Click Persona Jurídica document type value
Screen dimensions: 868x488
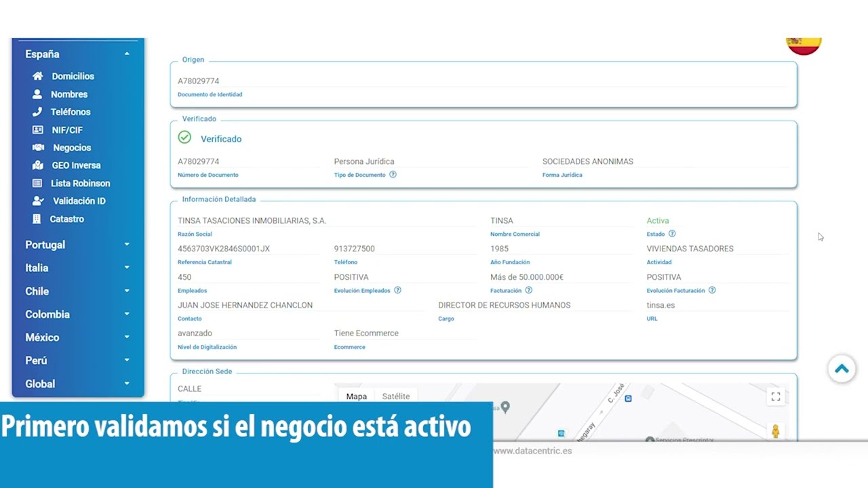364,161
